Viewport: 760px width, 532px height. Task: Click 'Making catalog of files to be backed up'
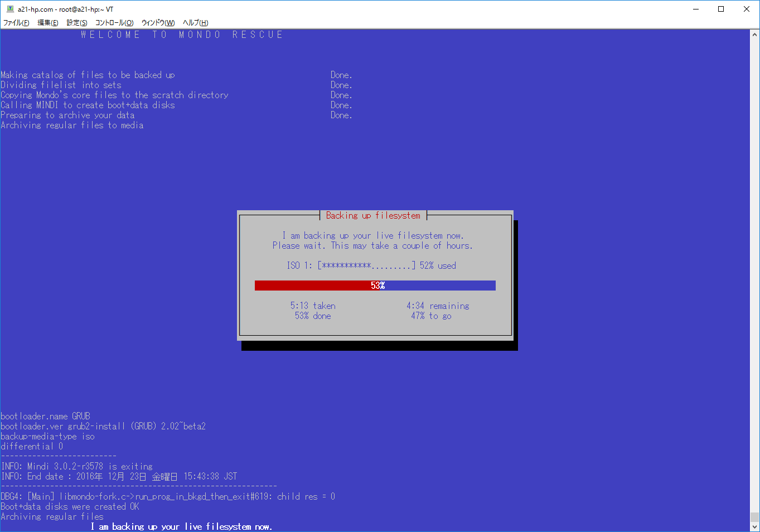[x=88, y=75]
